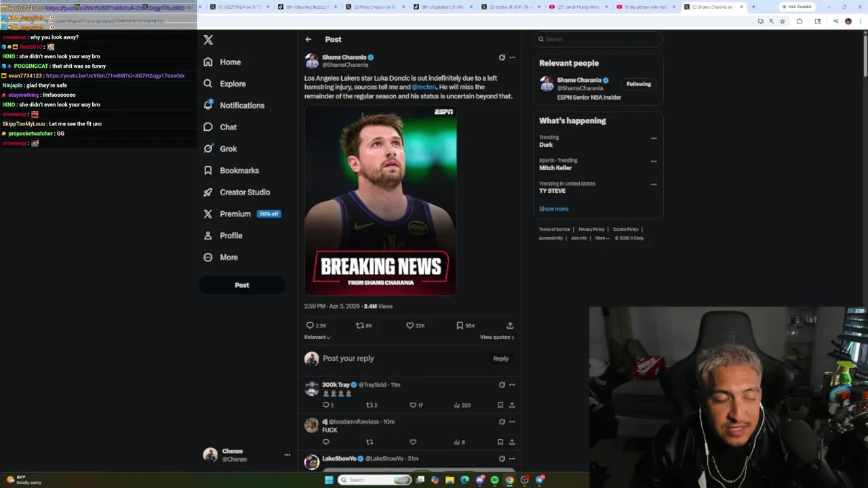Open Creator Studio
The image size is (868, 488).
tap(237, 192)
